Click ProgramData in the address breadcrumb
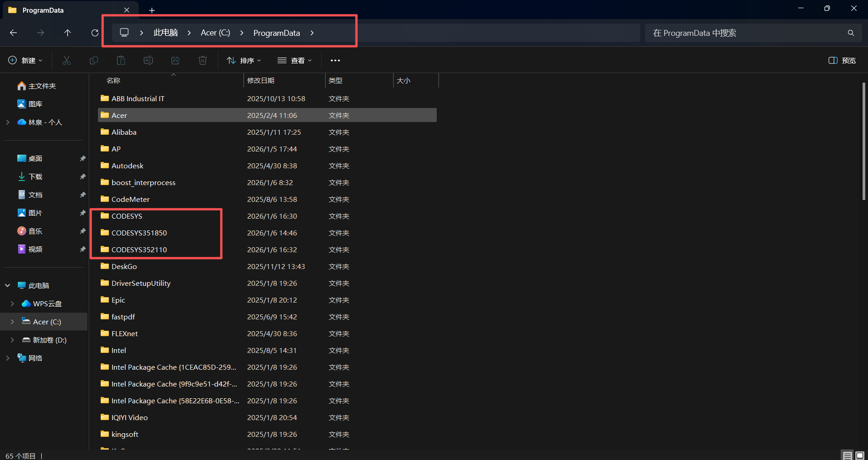The height and width of the screenshot is (460, 868). (x=277, y=33)
